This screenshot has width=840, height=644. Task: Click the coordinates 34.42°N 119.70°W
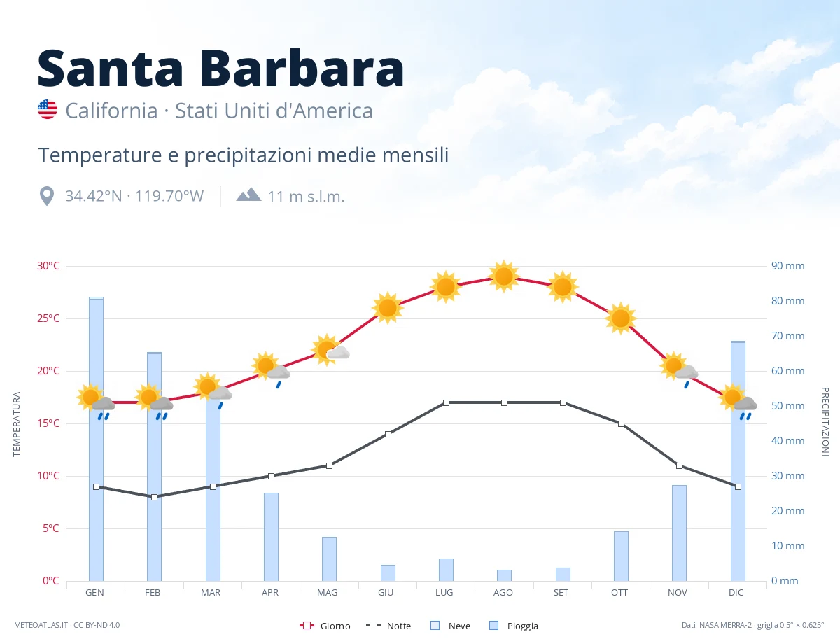click(134, 196)
